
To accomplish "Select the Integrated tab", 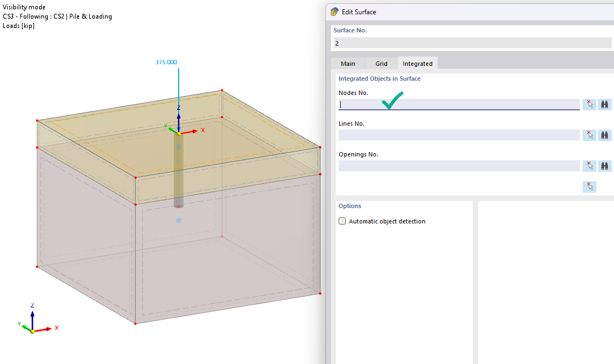I will point(417,63).
